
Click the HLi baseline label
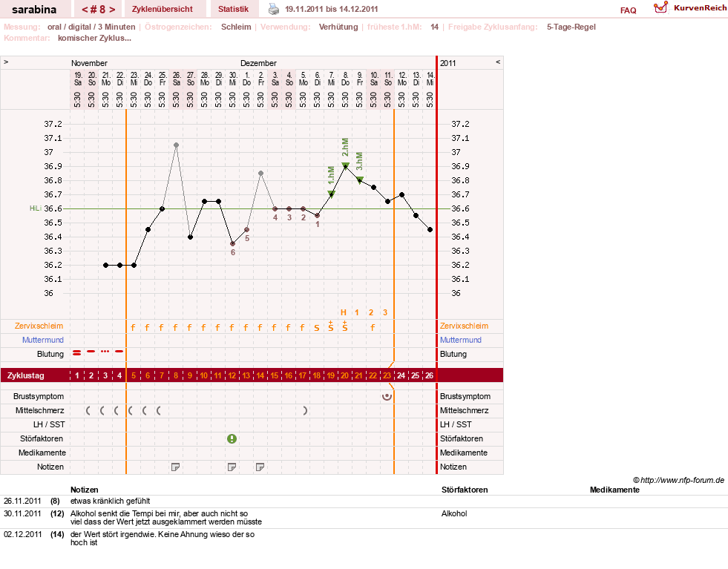36,208
